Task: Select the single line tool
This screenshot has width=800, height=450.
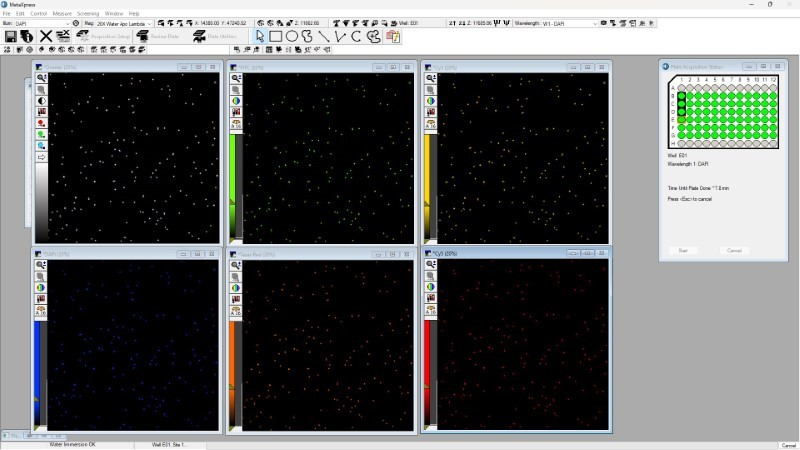Action: point(323,36)
